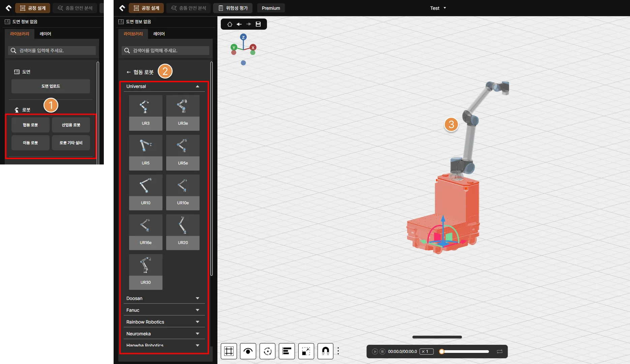Expand the Neuromeka robot category

point(164,334)
